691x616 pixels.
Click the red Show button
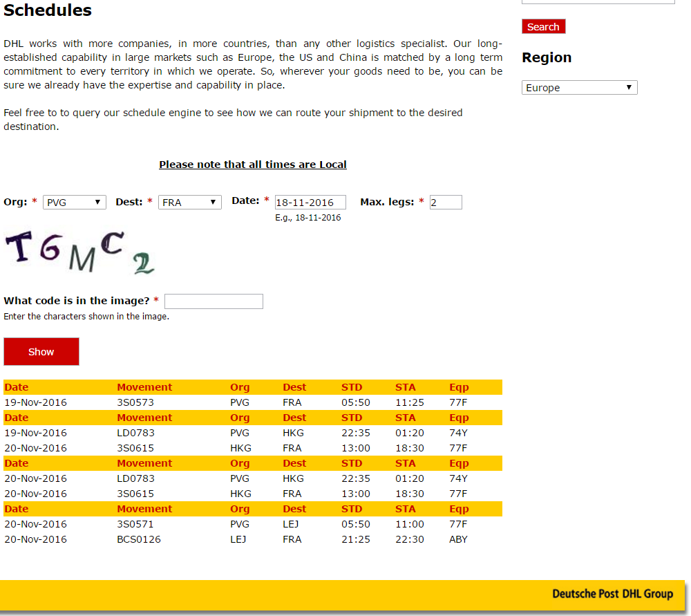(41, 351)
